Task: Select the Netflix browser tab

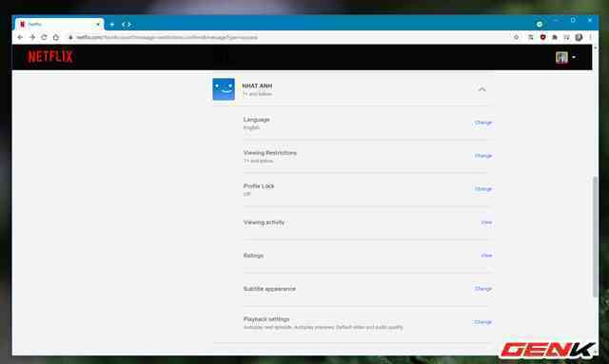Action: pyautogui.click(x=59, y=24)
